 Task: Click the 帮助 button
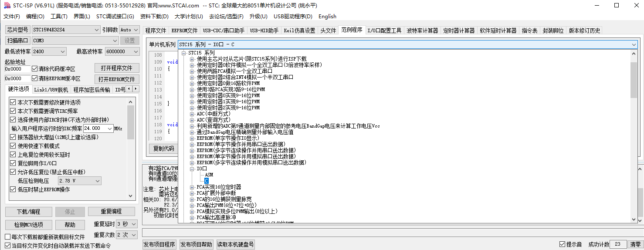[70, 225]
